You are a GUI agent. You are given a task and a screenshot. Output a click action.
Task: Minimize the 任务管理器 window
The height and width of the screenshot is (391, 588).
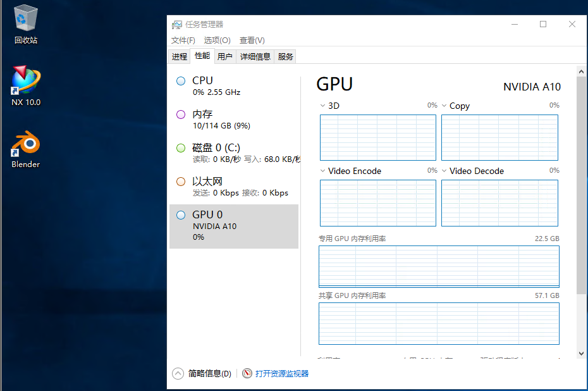click(x=515, y=25)
